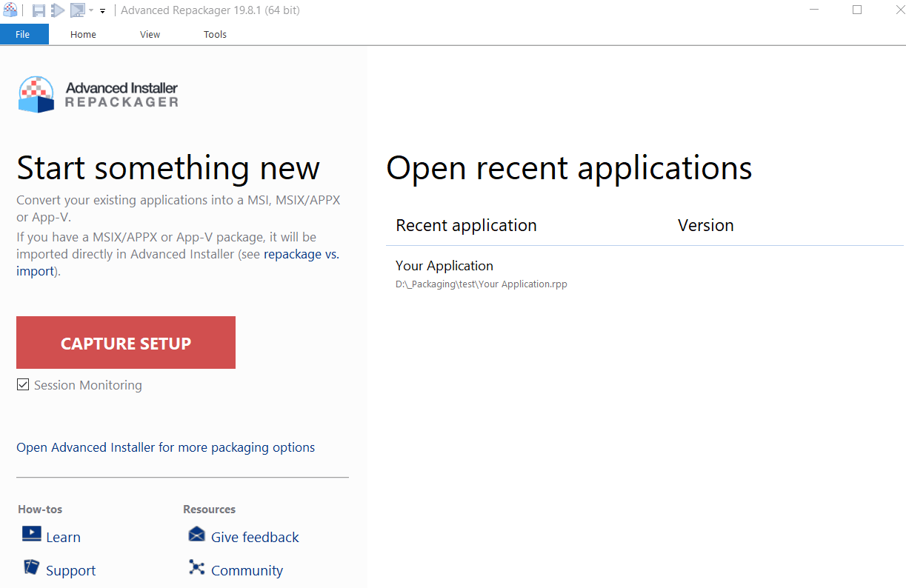Click 'Open Advanced Installer for more packaging options'
906x588 pixels.
point(165,447)
